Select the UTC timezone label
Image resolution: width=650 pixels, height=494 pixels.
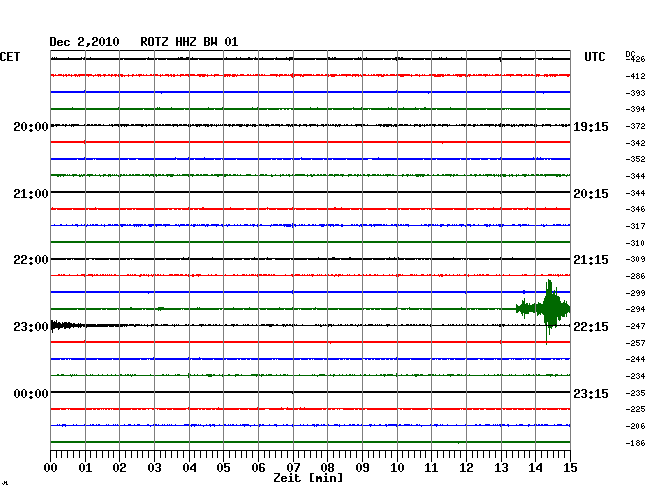[x=594, y=57]
